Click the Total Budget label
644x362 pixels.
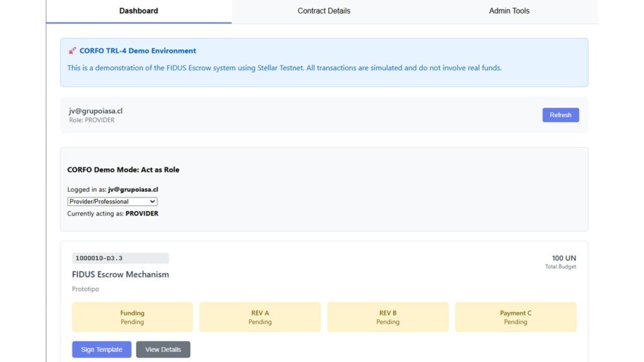pos(560,266)
